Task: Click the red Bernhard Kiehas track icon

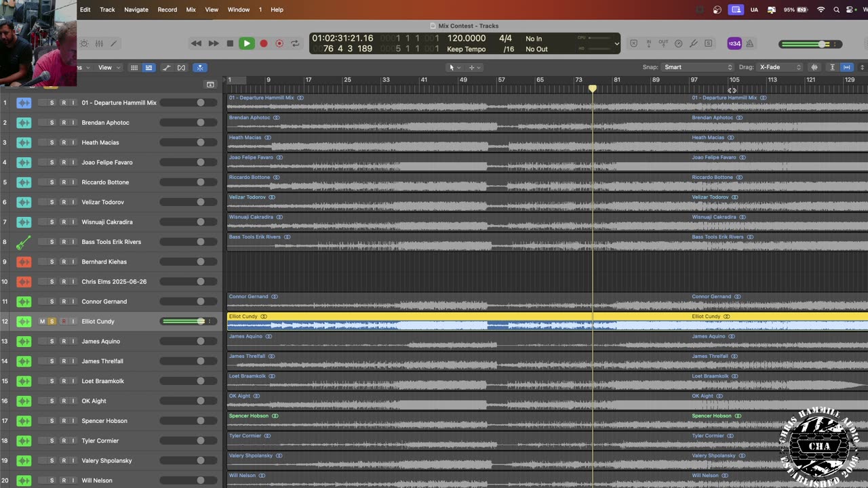Action: [x=24, y=262]
